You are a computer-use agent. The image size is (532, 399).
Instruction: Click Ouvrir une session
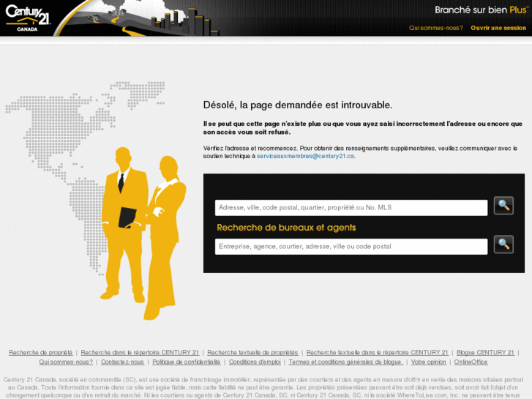pos(498,28)
